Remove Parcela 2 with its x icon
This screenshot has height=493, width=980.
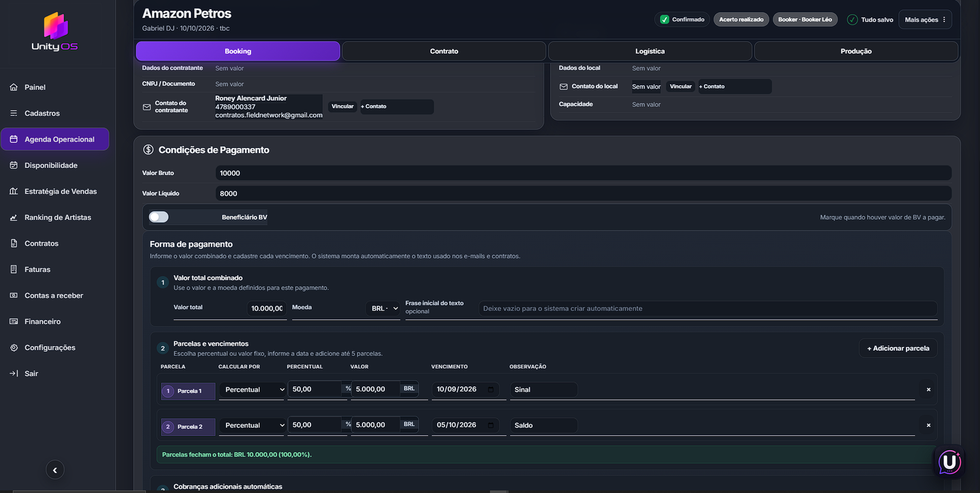pyautogui.click(x=929, y=425)
